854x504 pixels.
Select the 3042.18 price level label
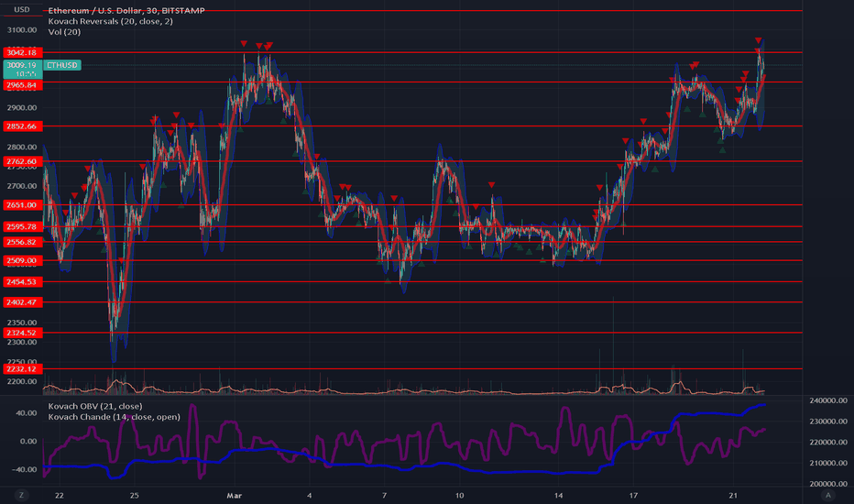[x=22, y=52]
